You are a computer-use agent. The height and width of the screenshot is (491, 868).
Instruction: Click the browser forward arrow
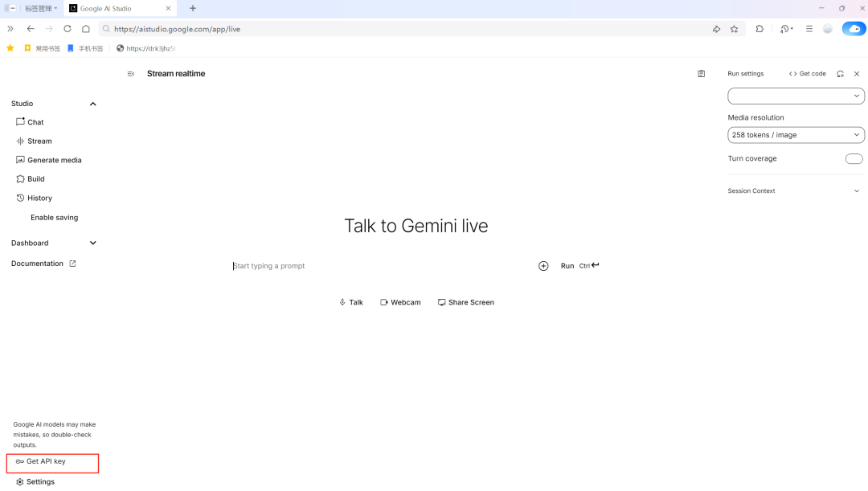[49, 29]
